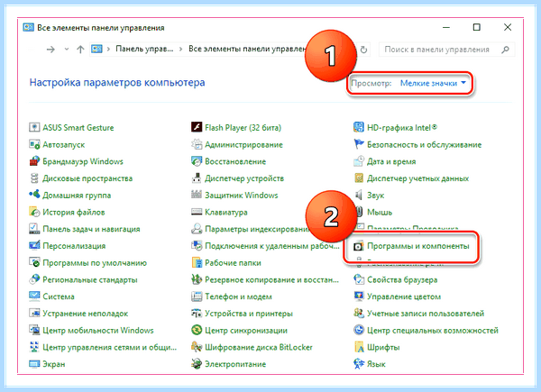Image resolution: width=541 pixels, height=392 pixels.
Task: Click the Безопасность и обслуживание flag icon
Action: [x=359, y=144]
